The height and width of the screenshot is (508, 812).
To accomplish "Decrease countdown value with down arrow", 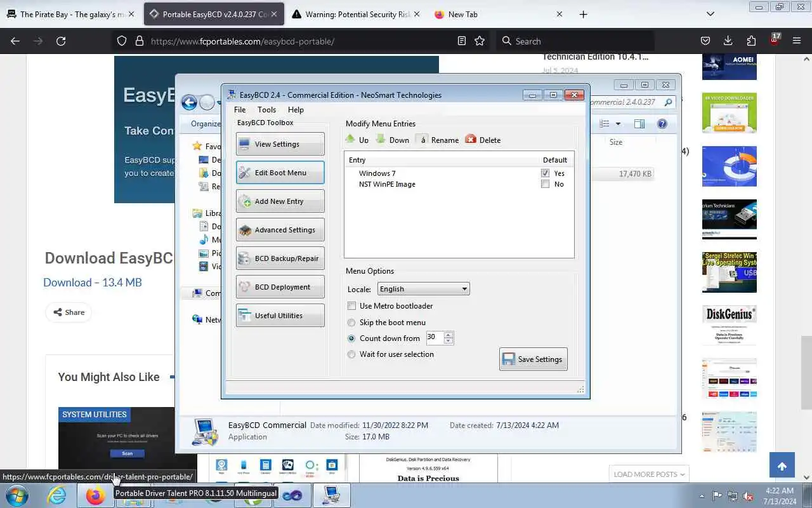I will (449, 341).
